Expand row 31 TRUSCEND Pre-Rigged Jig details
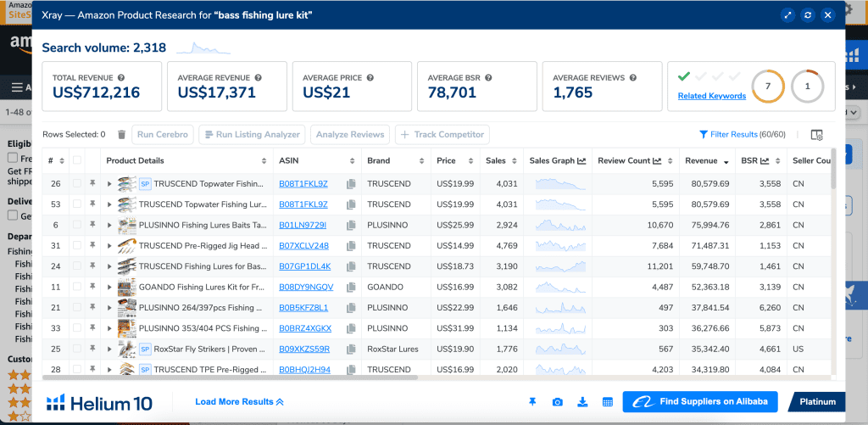The image size is (868, 425). (x=109, y=246)
